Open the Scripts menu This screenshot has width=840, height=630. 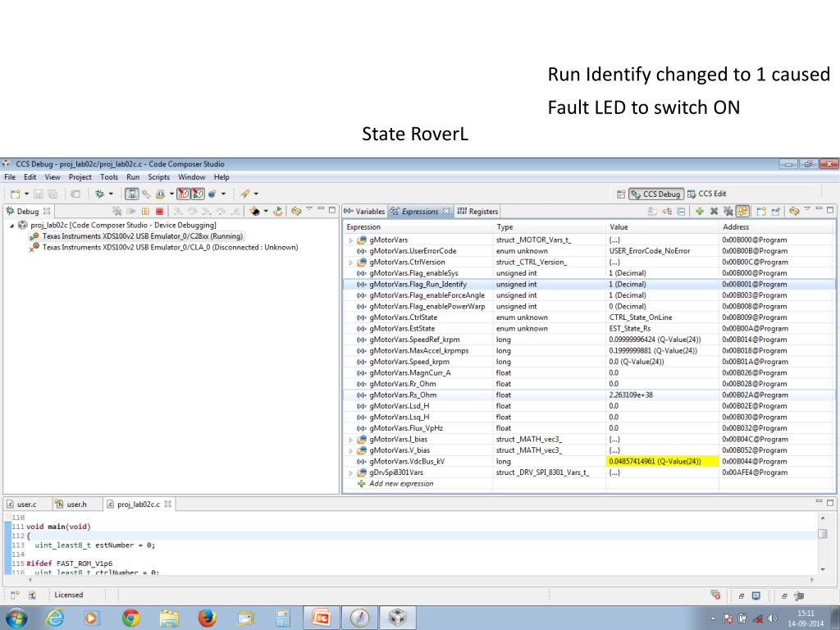158,177
